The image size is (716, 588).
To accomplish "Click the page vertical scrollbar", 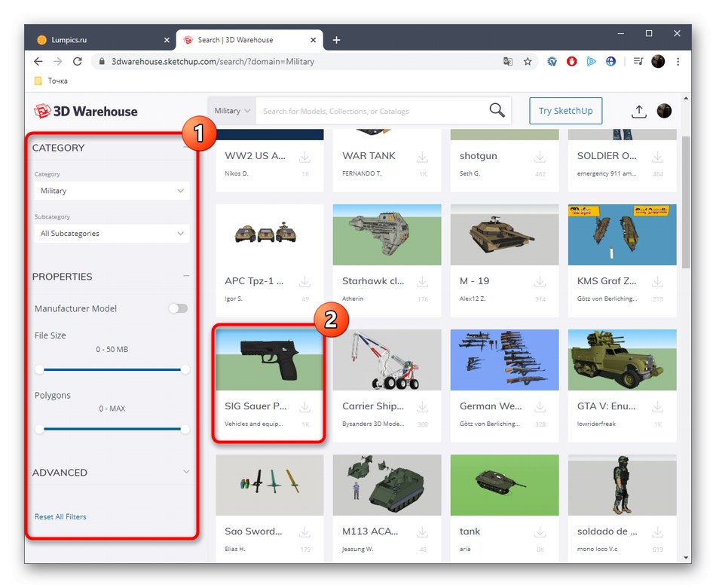I will click(685, 202).
